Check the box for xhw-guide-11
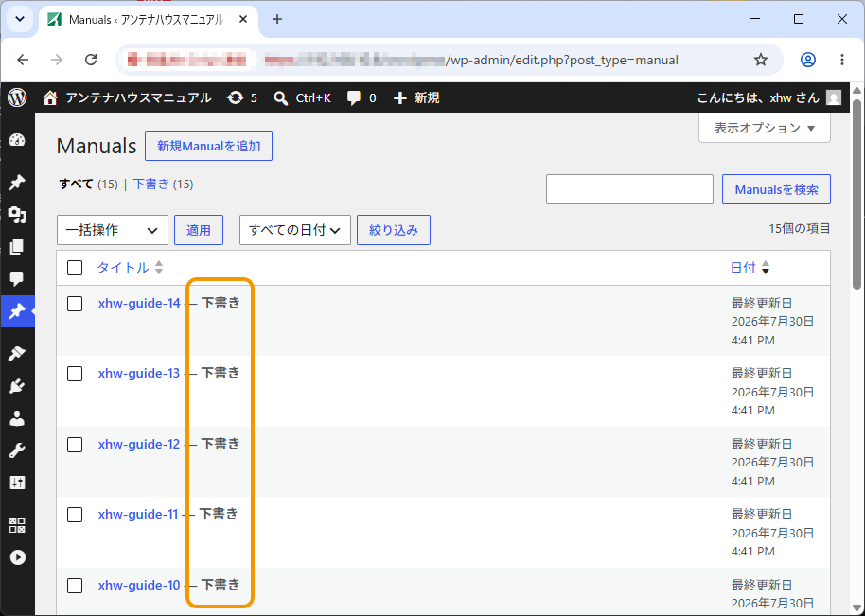This screenshot has height=616, width=865. (x=75, y=515)
